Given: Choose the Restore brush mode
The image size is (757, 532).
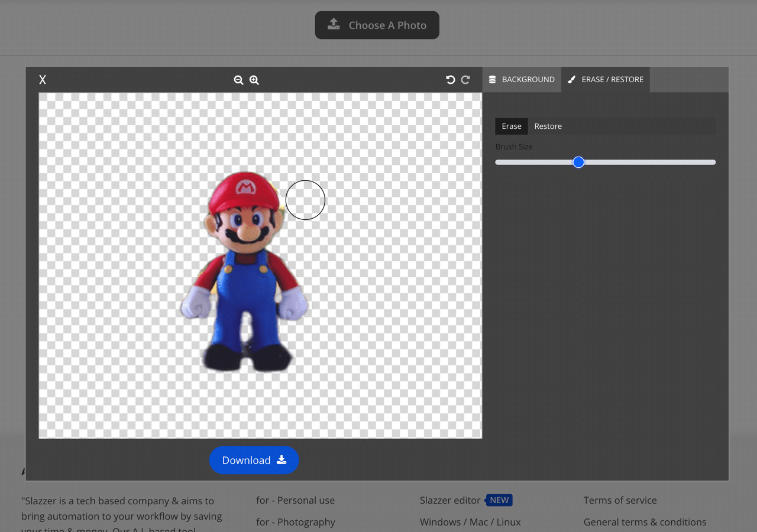Looking at the screenshot, I should tap(548, 126).
